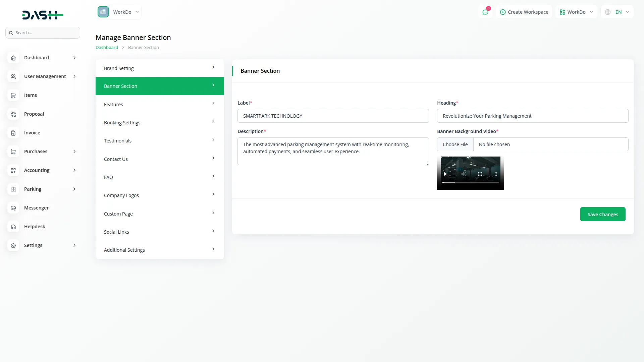This screenshot has width=644, height=362.
Task: Click the Dashboard home icon in sidebar
Action: [13, 58]
